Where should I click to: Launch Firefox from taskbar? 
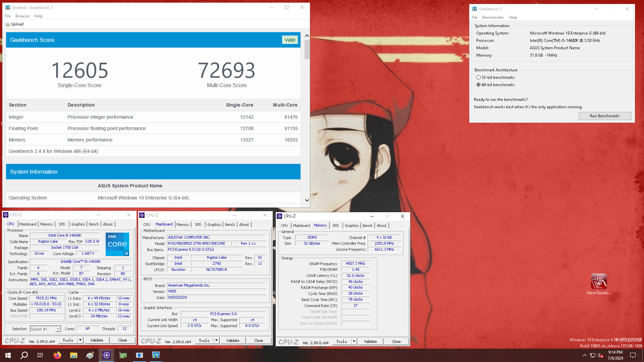click(57, 355)
